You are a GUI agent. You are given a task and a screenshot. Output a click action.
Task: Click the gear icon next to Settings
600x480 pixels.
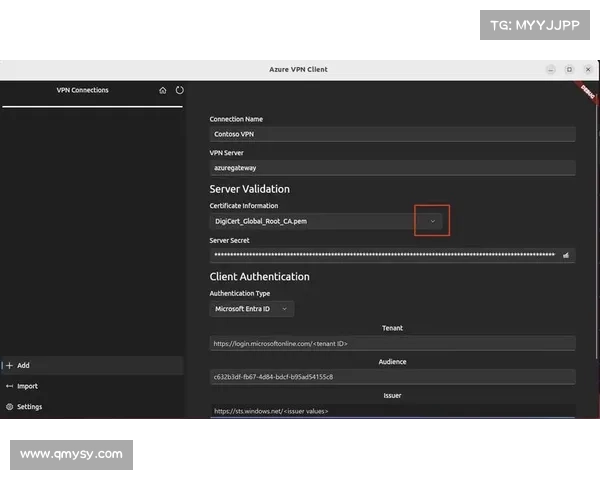point(10,407)
